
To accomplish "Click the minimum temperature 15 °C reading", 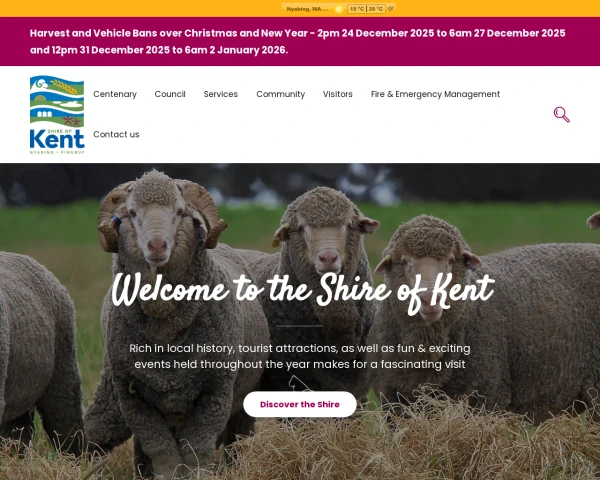I will [357, 9].
